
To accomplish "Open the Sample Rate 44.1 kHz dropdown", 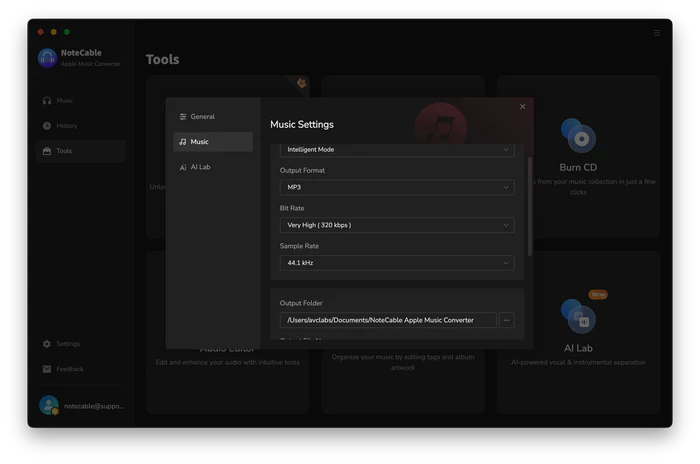I will (397, 263).
